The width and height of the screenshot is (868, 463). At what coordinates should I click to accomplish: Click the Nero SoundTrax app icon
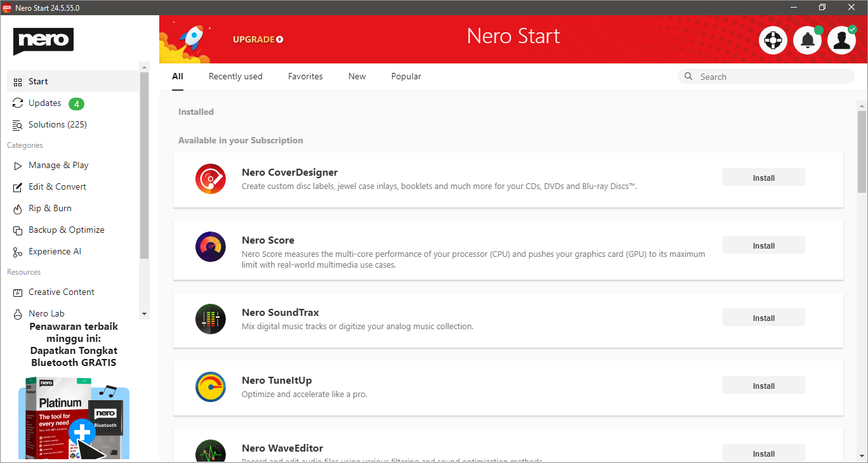[x=211, y=319]
